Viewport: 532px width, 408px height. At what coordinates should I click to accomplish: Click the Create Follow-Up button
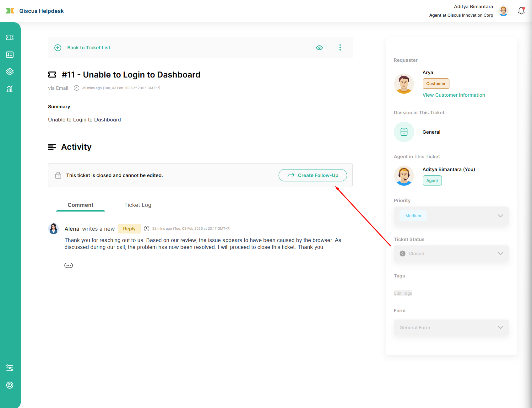click(312, 175)
